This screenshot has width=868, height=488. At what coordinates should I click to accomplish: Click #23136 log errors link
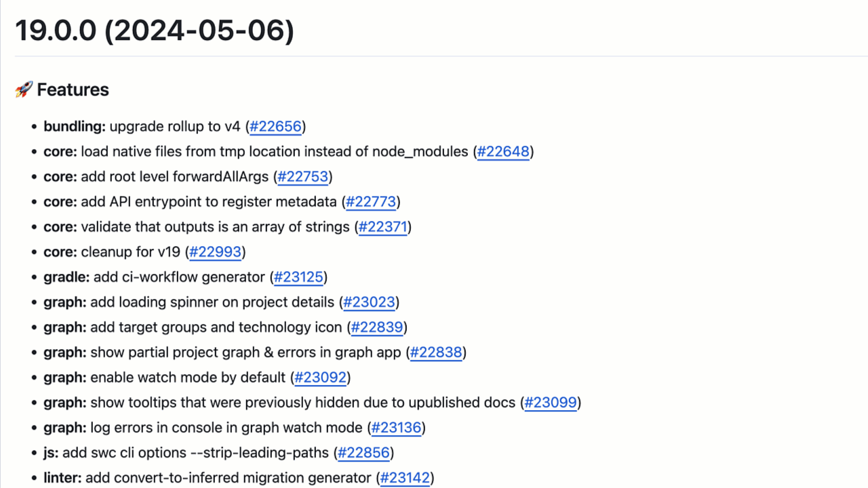[397, 428]
